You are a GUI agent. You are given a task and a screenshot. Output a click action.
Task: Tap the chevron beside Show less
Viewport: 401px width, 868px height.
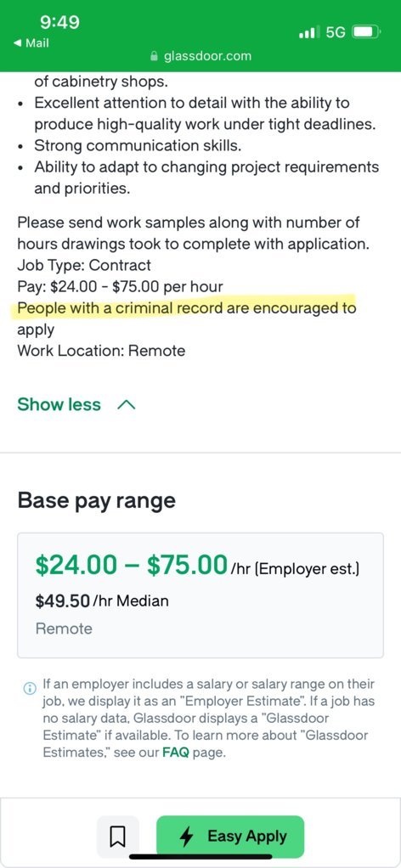pos(127,405)
